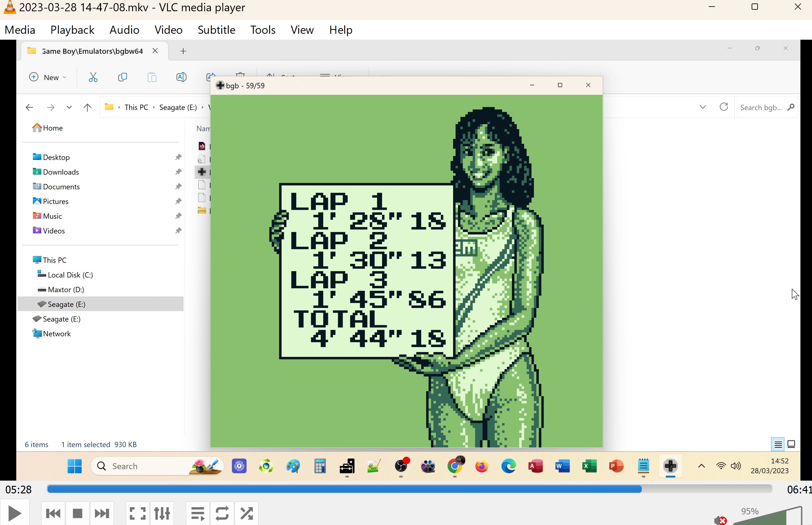Screen dimensions: 812x525
Task: Toggle random shuffle playback
Action: coord(247,513)
